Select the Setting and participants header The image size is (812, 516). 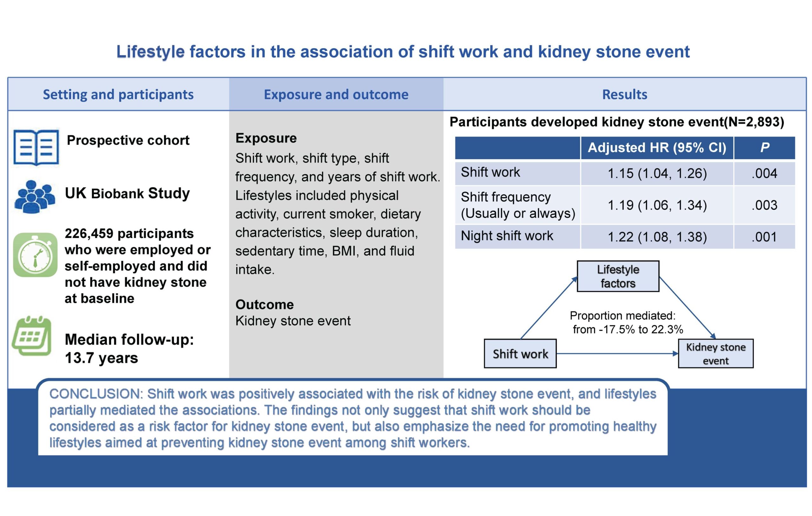click(118, 94)
